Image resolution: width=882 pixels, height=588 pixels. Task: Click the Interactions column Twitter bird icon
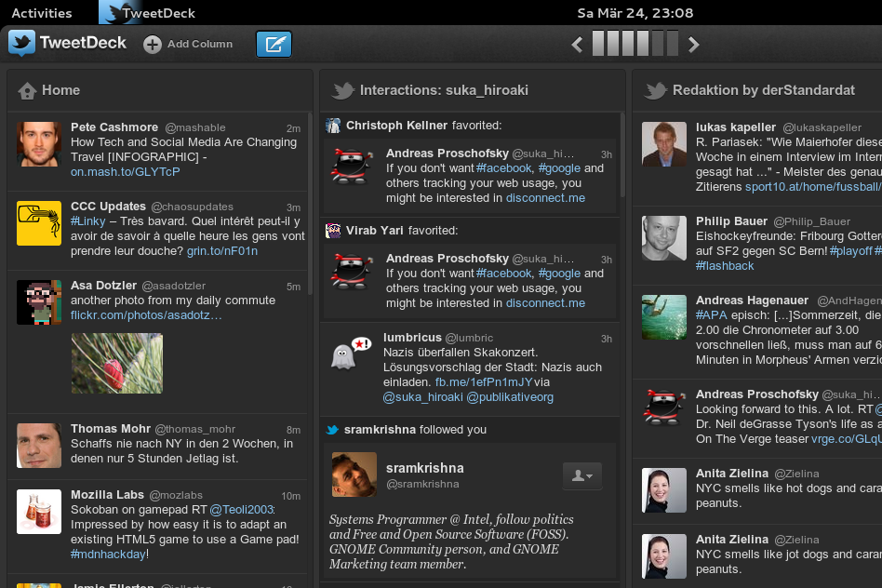(342, 90)
